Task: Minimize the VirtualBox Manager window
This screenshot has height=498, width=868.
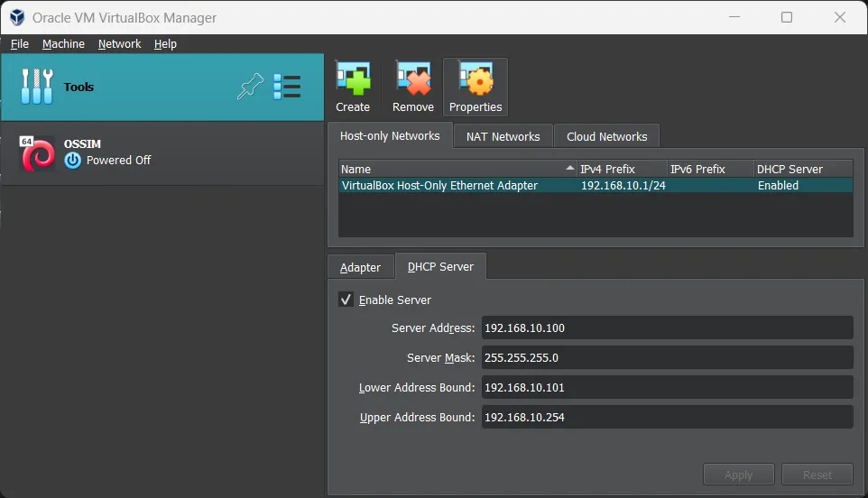Action: point(734,17)
